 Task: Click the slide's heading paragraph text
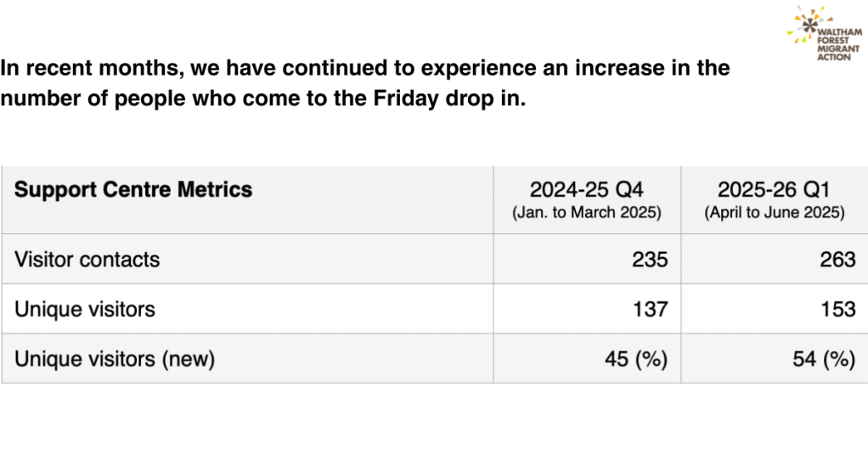click(x=365, y=83)
